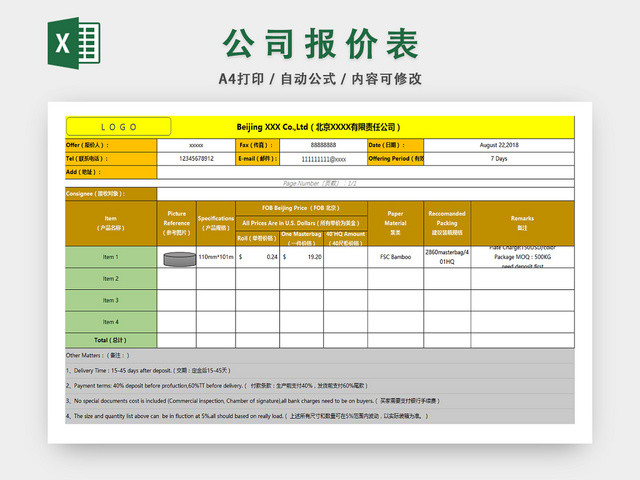Click the One Masterbag sub-header
The height and width of the screenshot is (480, 640).
(302, 238)
